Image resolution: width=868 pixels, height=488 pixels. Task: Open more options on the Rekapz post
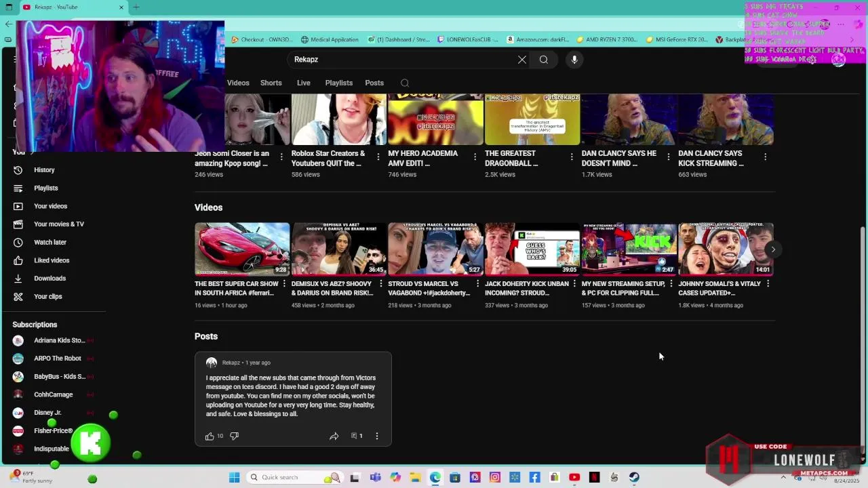click(x=377, y=436)
